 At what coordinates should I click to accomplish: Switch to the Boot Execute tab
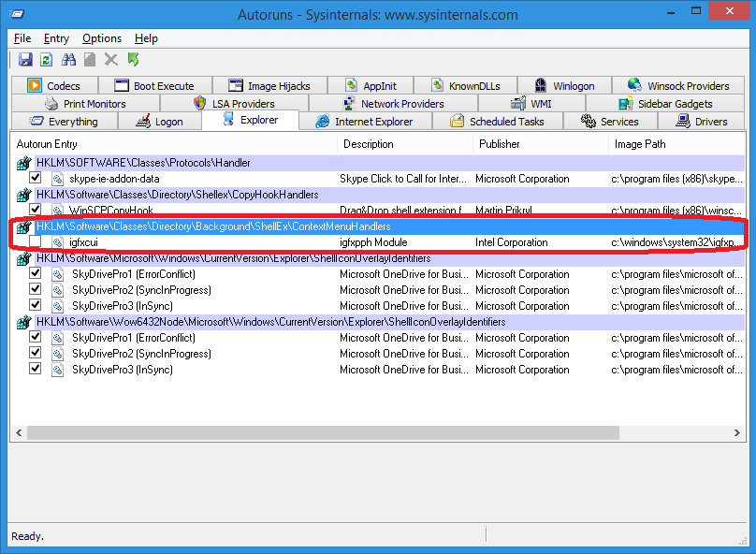(x=154, y=86)
